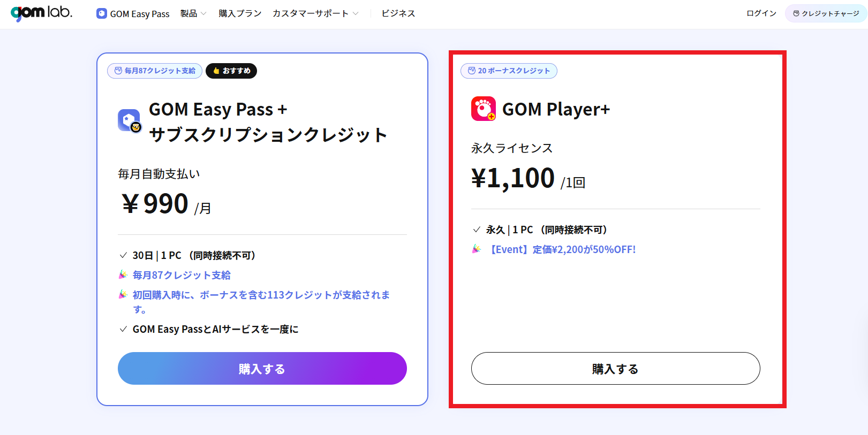Click the GOM Lab logo
868x435 pixels.
(41, 13)
